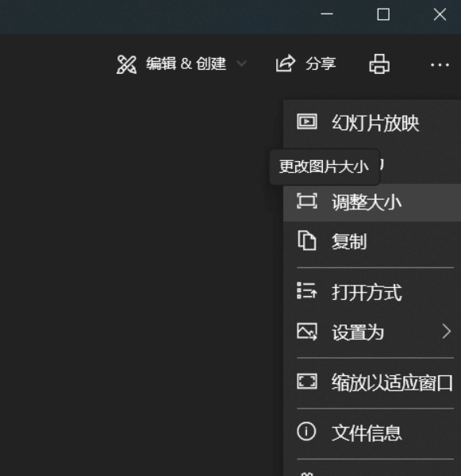The width and height of the screenshot is (461, 476).
Task: Click the slideshow play icon
Action: point(307,121)
